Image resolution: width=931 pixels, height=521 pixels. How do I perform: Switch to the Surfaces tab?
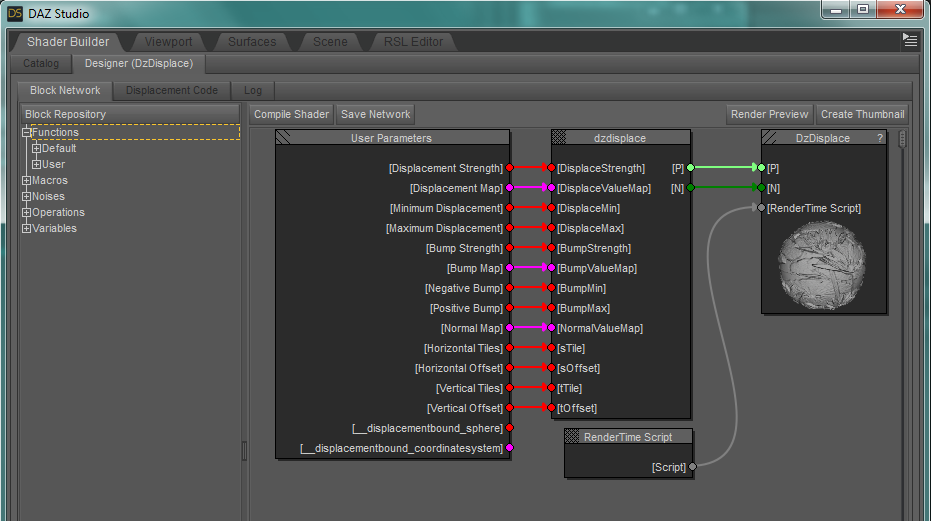[x=252, y=42]
